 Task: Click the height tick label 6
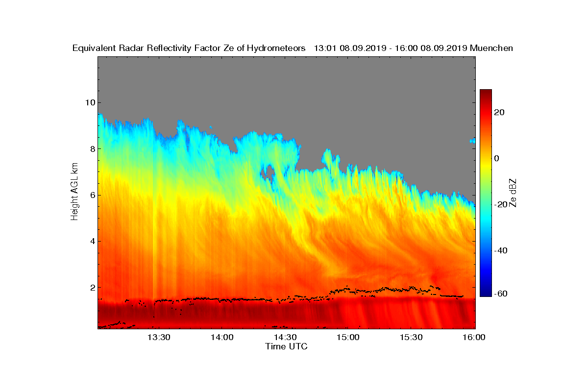pos(93,195)
